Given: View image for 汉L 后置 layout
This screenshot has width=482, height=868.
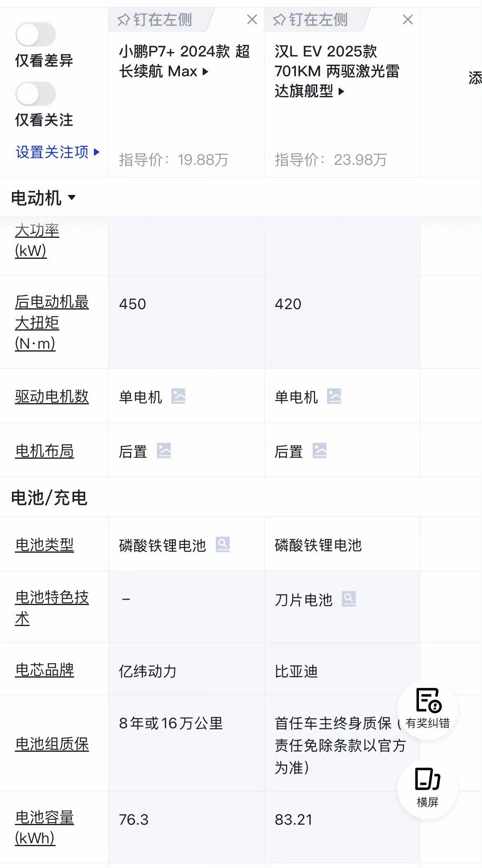Looking at the screenshot, I should pos(320,451).
